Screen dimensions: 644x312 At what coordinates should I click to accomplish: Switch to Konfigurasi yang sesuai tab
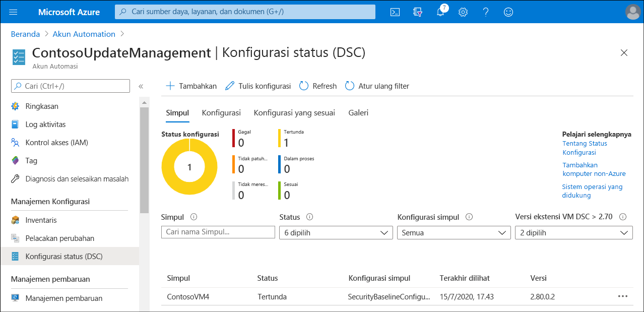point(294,113)
